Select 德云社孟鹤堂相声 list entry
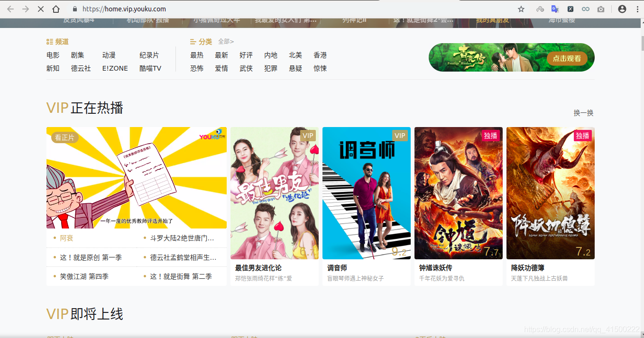 pos(183,257)
